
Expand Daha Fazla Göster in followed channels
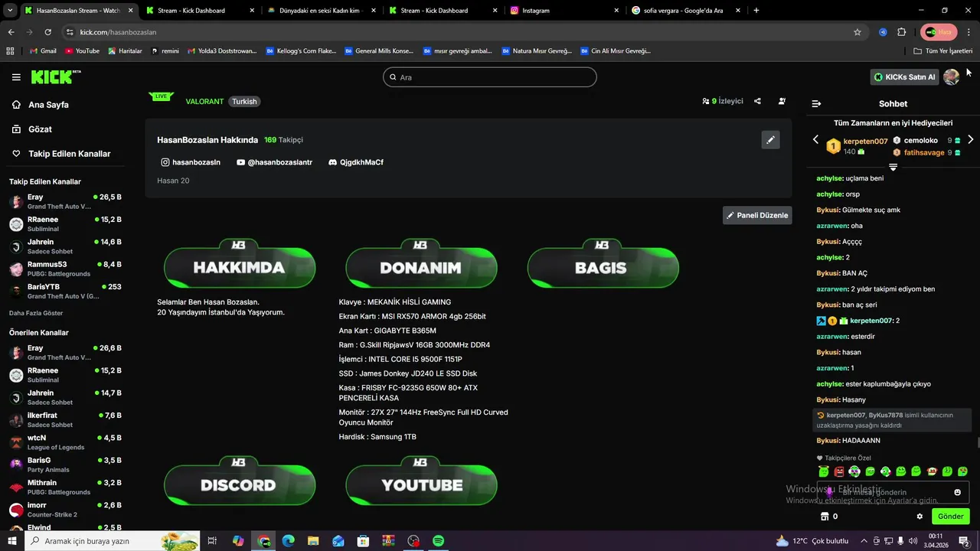point(36,313)
